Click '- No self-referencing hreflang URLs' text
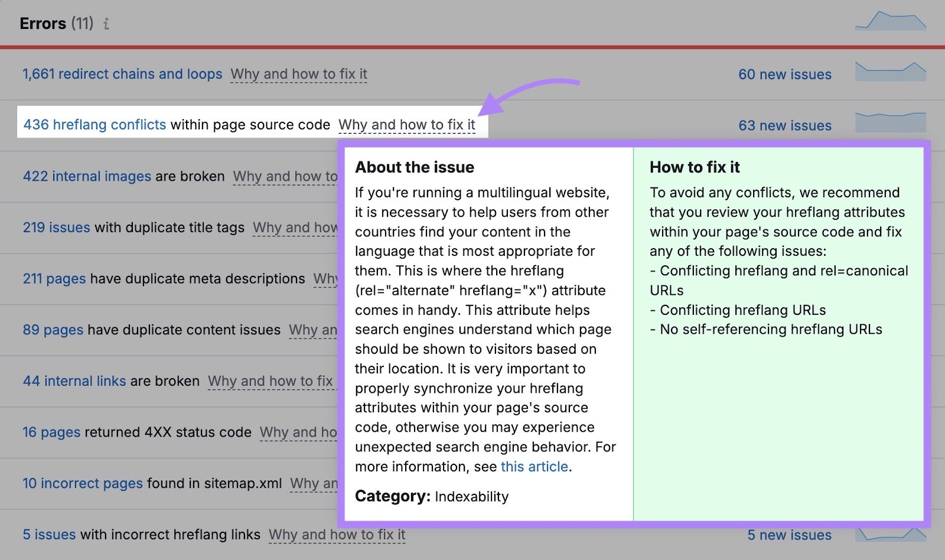Viewport: 945px width, 560px height. coord(766,330)
